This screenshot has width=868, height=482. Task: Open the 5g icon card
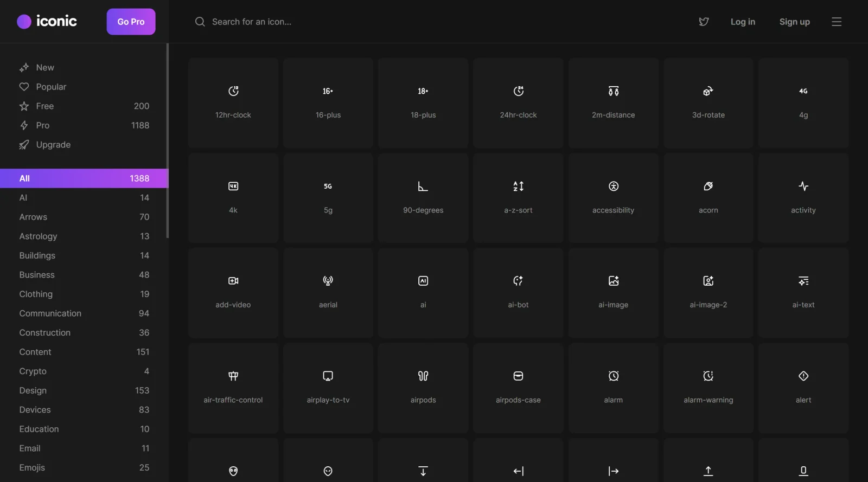[328, 198]
